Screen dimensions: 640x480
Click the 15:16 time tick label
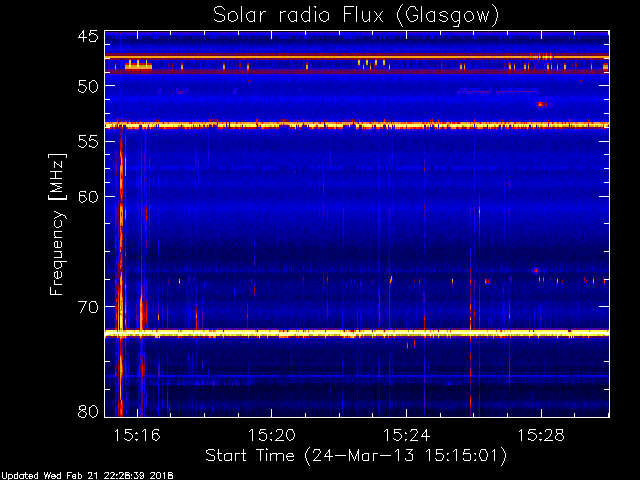click(137, 435)
